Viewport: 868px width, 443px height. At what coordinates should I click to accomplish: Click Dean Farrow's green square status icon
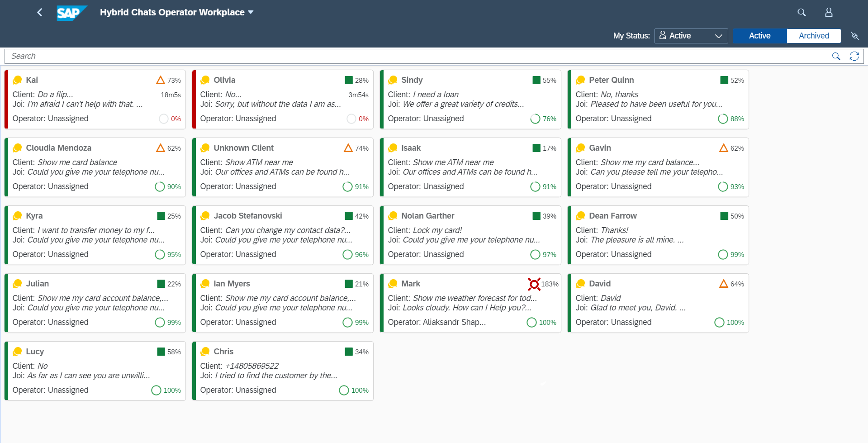click(724, 216)
